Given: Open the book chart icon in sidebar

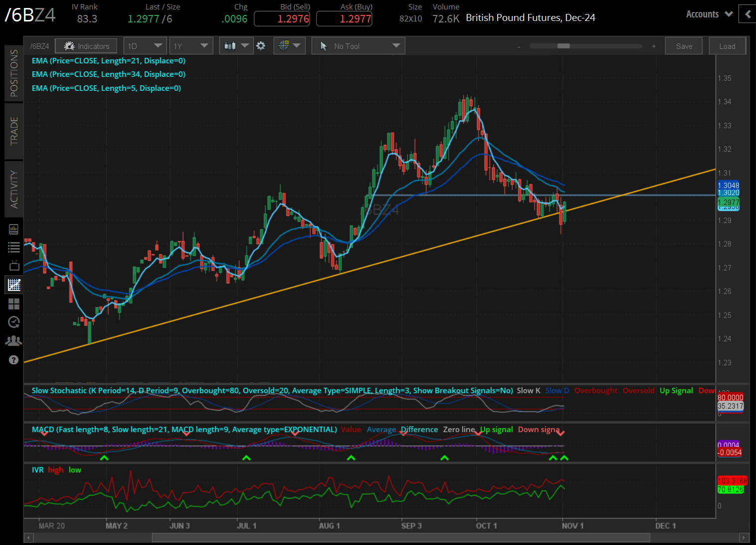Looking at the screenshot, I should coord(14,229).
